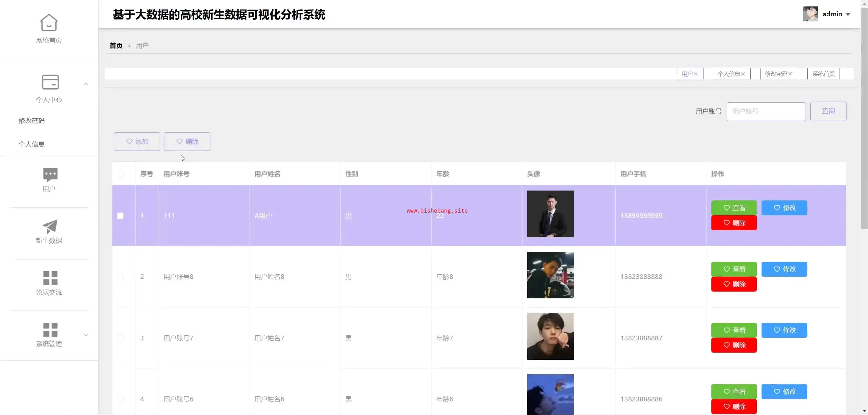Collapse the 个人中心 chevron
This screenshot has width=868, height=415.
click(x=86, y=84)
